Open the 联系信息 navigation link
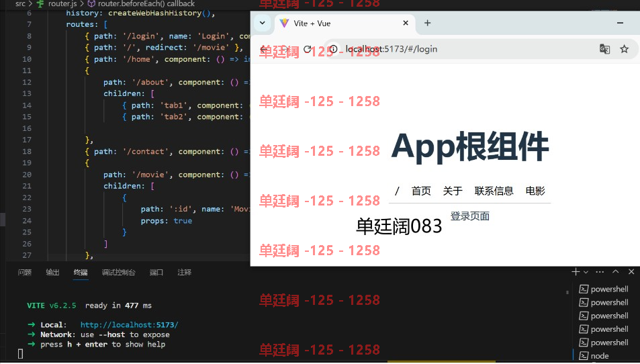Screen dimensions: 640x364 click(x=494, y=191)
